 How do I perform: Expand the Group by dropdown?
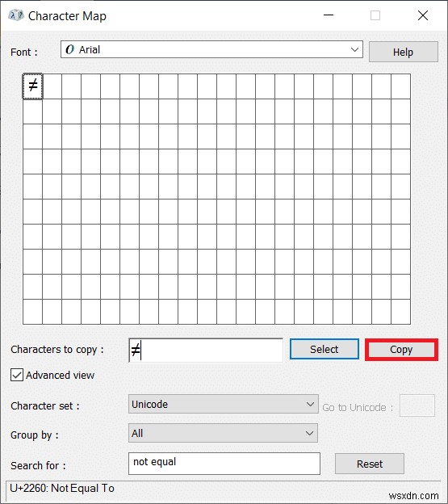[223, 433]
